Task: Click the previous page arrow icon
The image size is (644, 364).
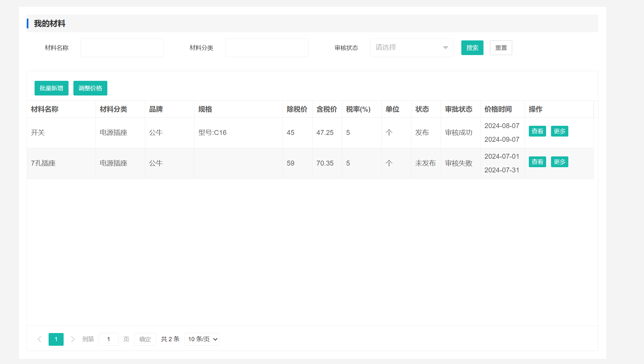Action: point(39,339)
